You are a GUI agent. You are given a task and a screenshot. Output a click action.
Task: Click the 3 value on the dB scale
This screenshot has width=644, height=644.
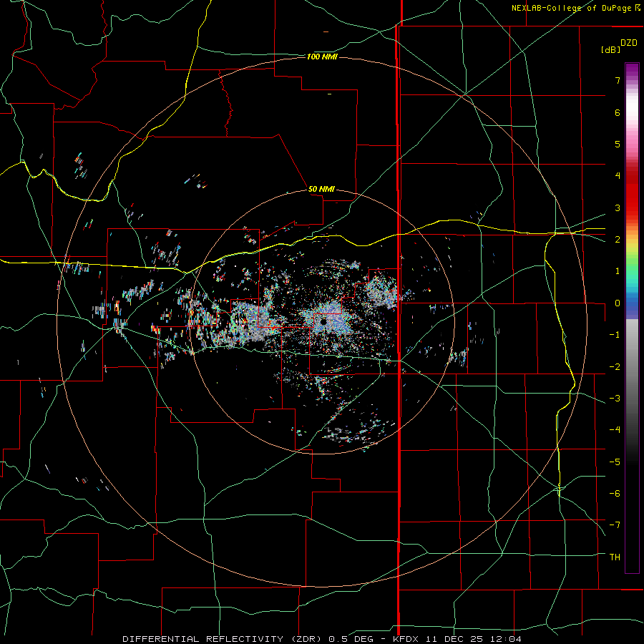point(618,208)
